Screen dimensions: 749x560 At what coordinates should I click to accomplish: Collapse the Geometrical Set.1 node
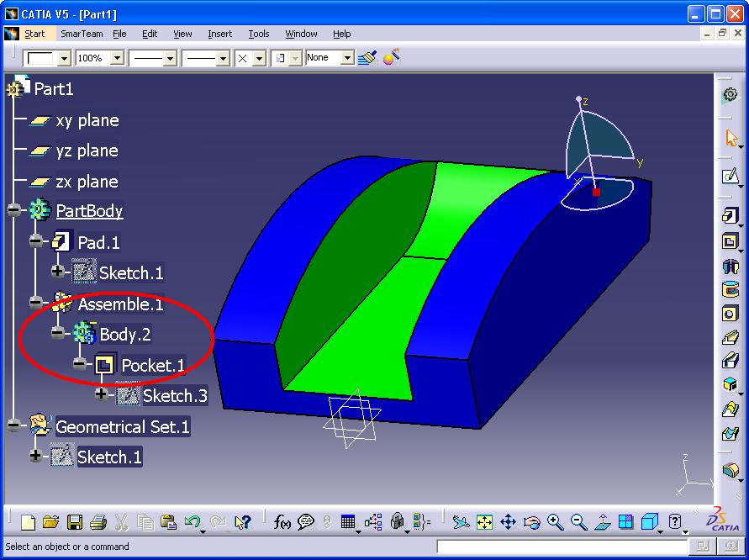13,425
